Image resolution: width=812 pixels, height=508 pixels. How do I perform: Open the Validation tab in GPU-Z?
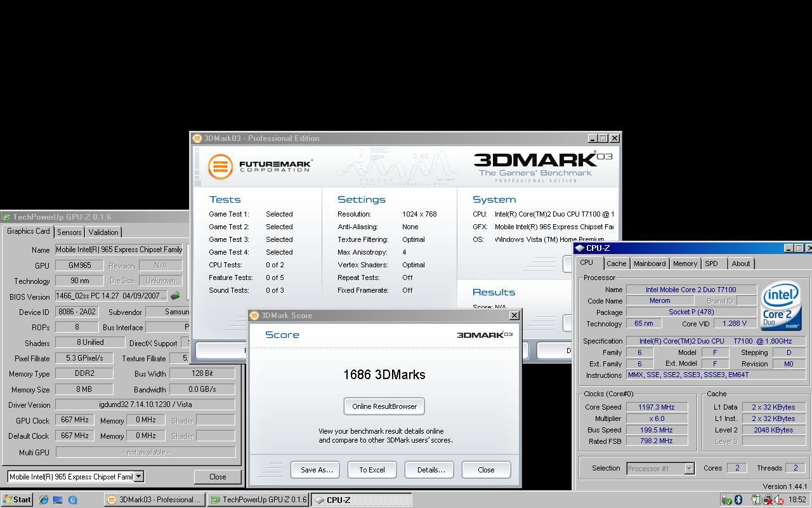(103, 232)
